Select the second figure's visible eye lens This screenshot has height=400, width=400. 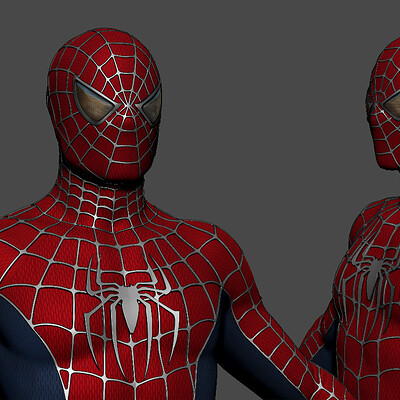[x=393, y=108]
